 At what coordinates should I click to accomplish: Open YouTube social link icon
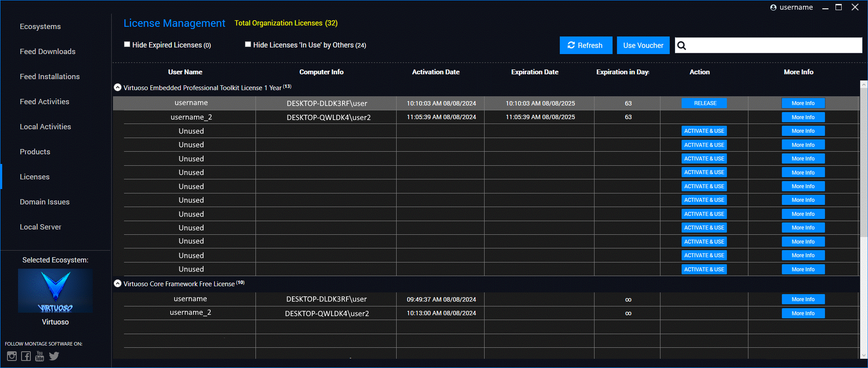[40, 356]
